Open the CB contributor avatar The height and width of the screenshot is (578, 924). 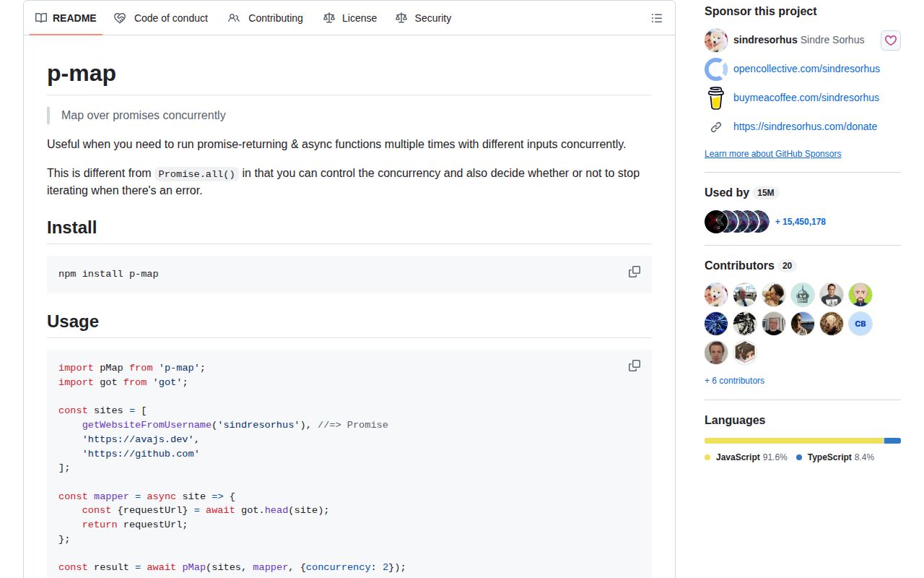pyautogui.click(x=860, y=324)
